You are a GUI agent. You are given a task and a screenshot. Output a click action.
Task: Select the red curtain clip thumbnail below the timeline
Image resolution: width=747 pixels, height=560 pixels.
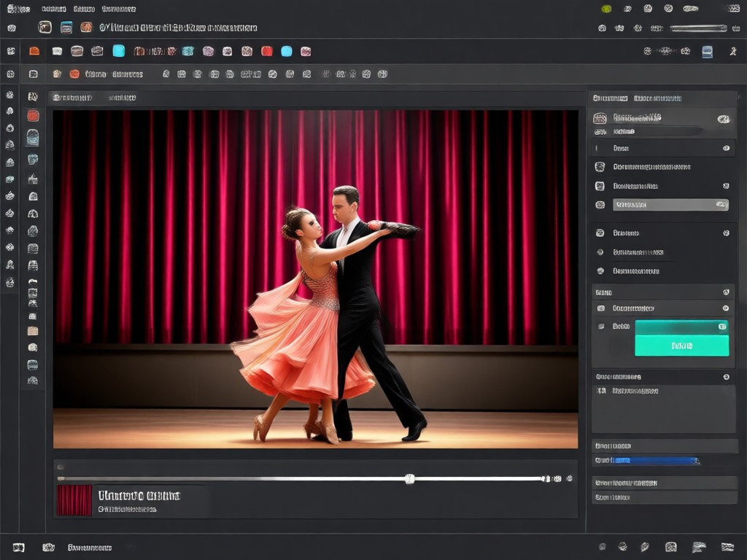(74, 500)
